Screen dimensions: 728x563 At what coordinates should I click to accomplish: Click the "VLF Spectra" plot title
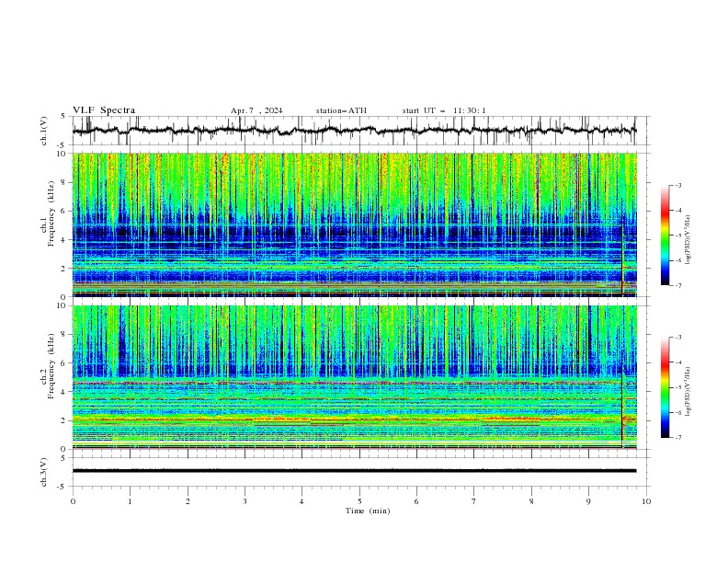[x=104, y=110]
